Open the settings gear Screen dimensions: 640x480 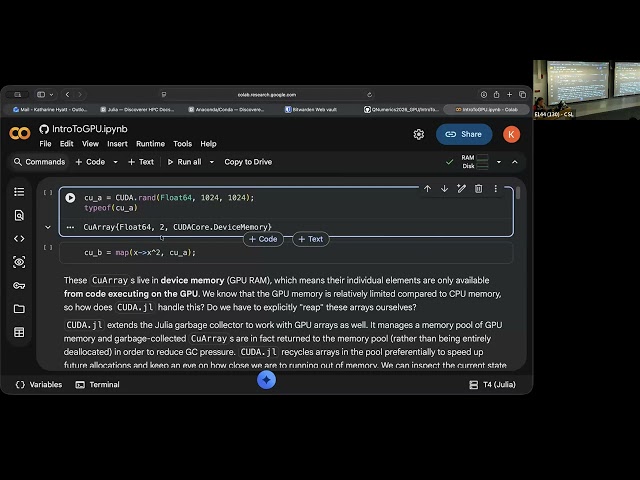[x=418, y=134]
